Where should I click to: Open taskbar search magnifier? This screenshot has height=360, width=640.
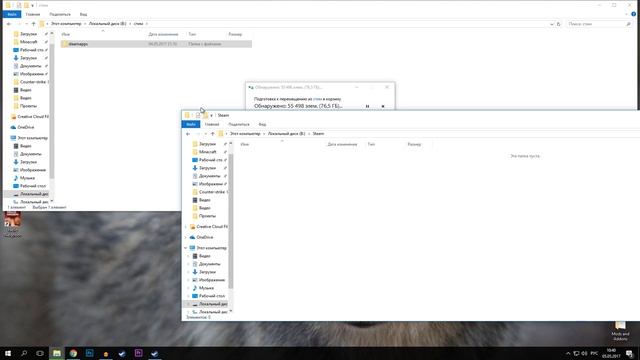(24, 353)
